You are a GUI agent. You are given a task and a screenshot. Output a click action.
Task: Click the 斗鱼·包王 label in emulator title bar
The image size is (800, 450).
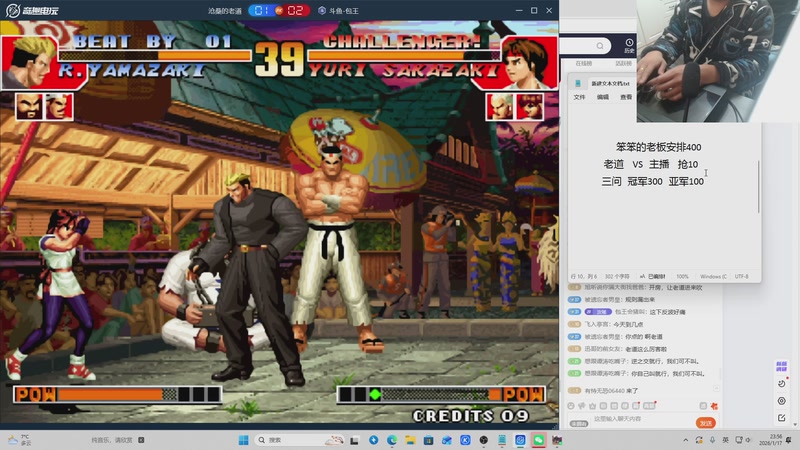pyautogui.click(x=339, y=11)
